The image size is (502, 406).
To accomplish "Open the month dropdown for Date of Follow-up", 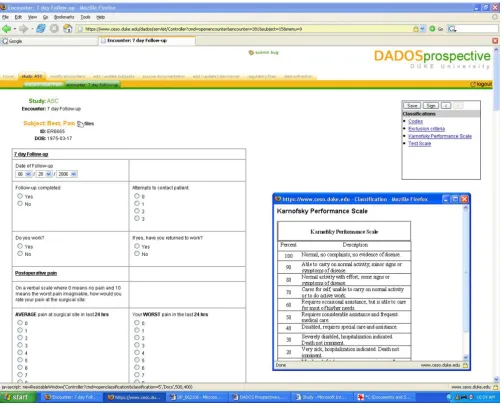I will (28, 174).
